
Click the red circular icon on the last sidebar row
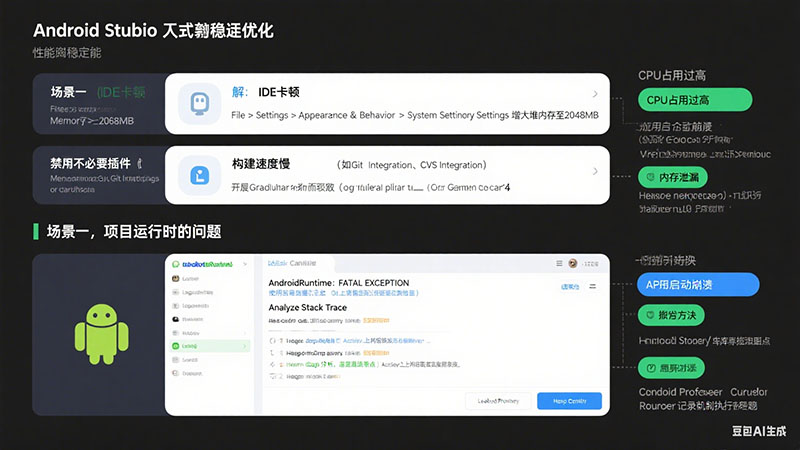pos(176,373)
